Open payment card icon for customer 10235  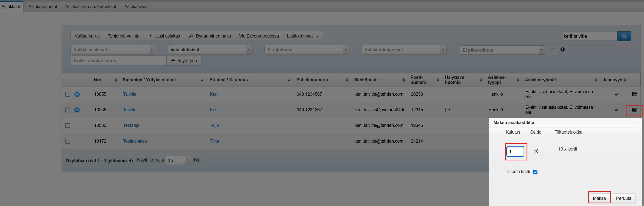(635, 110)
